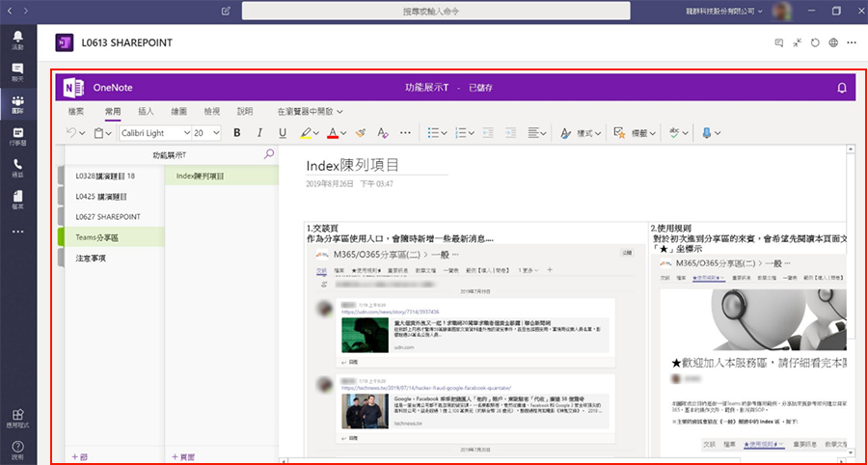Switch to 檢視 View ribbon tab
This screenshot has width=868, height=465.
212,111
